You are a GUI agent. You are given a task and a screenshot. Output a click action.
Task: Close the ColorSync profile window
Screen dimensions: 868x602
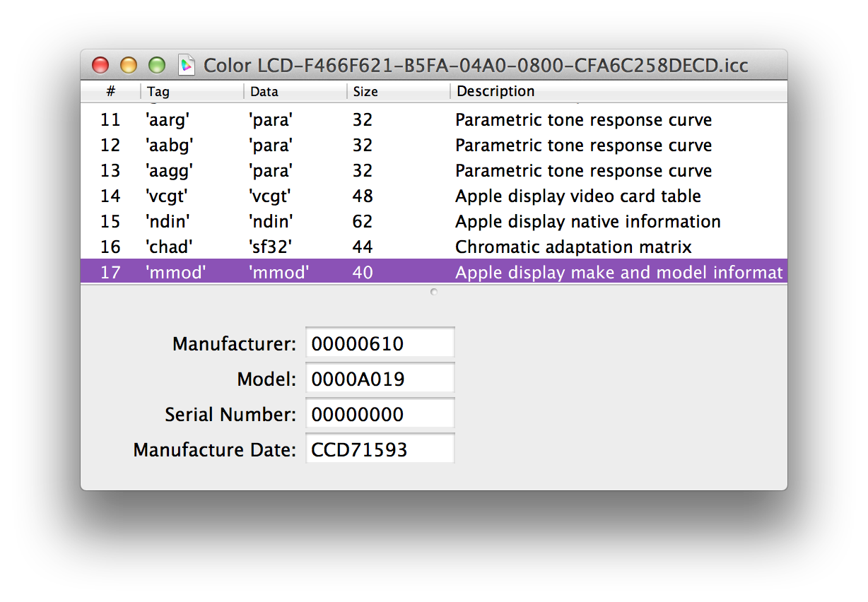point(100,66)
